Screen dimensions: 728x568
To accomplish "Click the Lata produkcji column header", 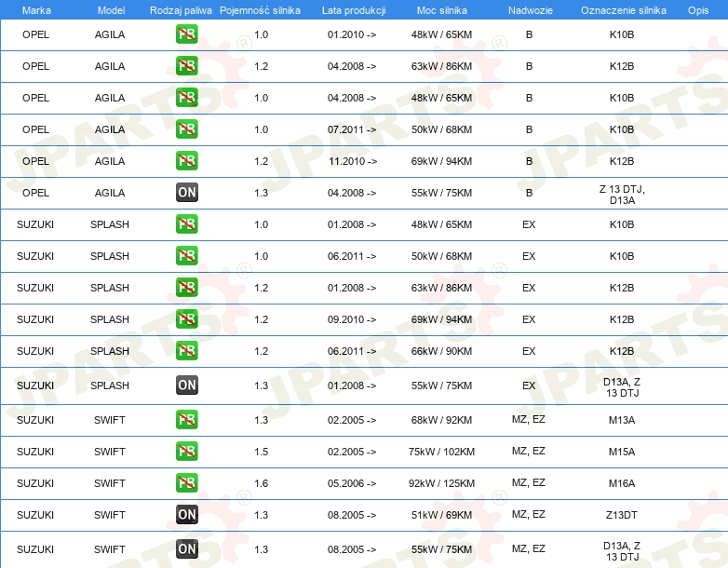I will [354, 10].
